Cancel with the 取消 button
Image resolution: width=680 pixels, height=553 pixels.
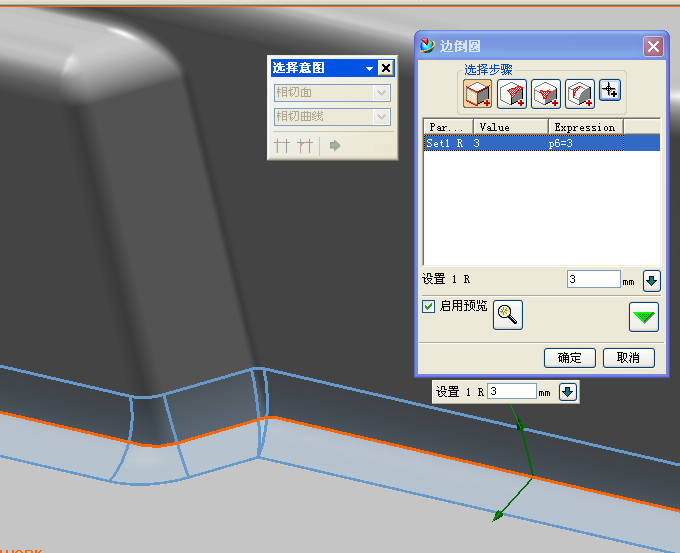tap(628, 358)
